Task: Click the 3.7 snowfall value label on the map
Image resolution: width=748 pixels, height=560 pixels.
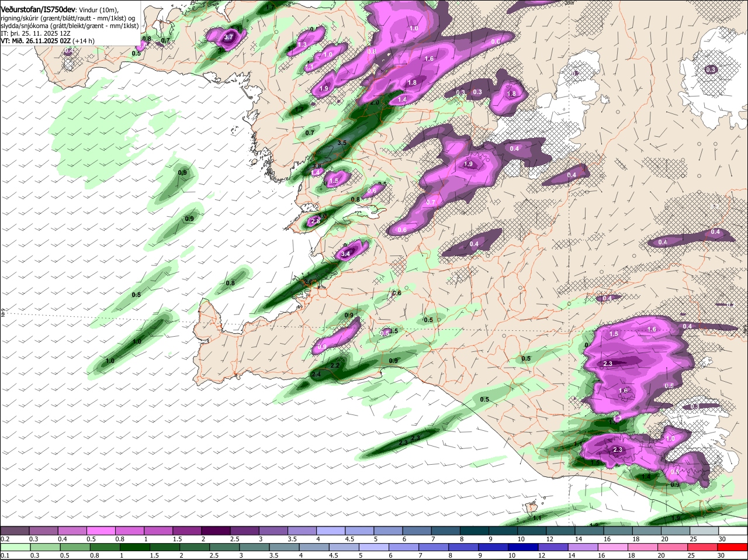Action: pyautogui.click(x=229, y=37)
